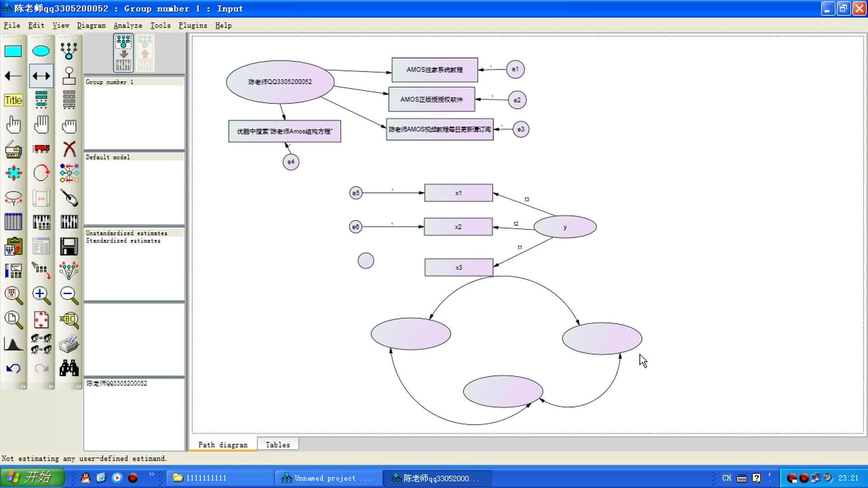Image resolution: width=868 pixels, height=488 pixels.
Task: Open the Analyze menu
Action: (127, 25)
